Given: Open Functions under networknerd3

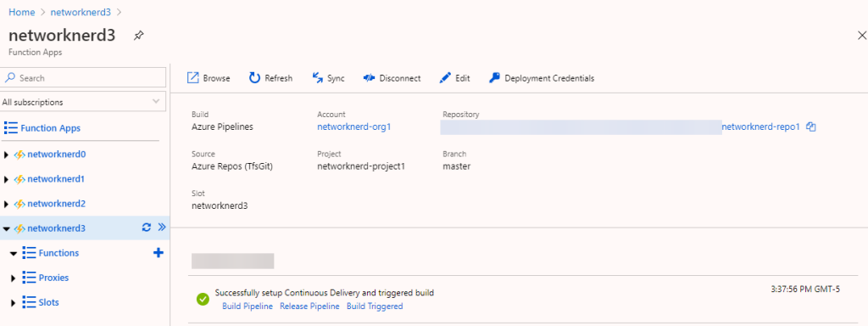Looking at the screenshot, I should click(58, 253).
